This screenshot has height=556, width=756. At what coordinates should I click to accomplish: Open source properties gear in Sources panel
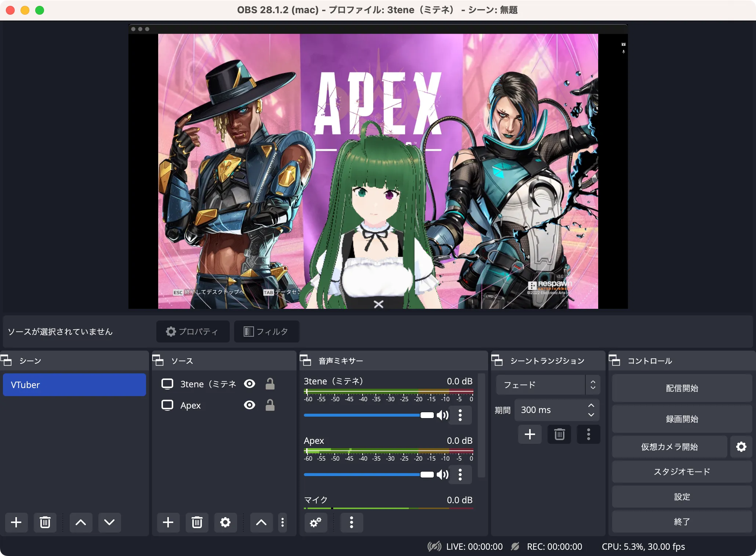tap(225, 522)
